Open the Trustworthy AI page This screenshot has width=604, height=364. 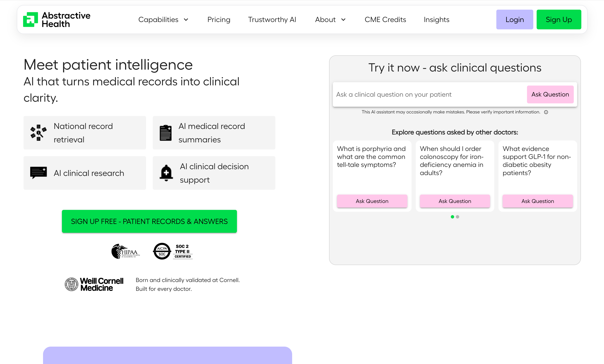tap(272, 19)
